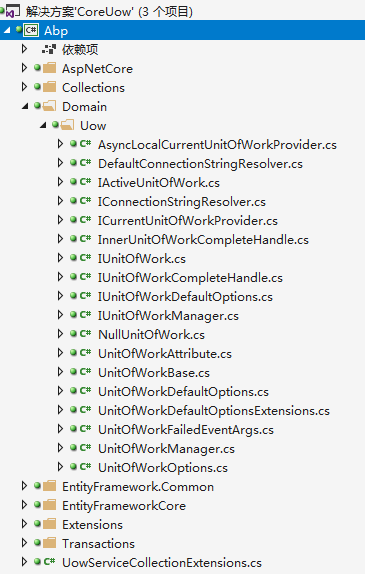Select the 依赖项 label
Image resolution: width=365 pixels, height=574 pixels.
80,49
